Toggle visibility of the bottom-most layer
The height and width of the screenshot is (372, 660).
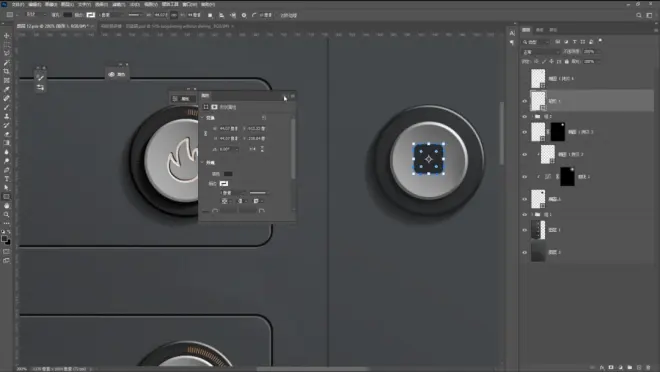click(x=524, y=252)
